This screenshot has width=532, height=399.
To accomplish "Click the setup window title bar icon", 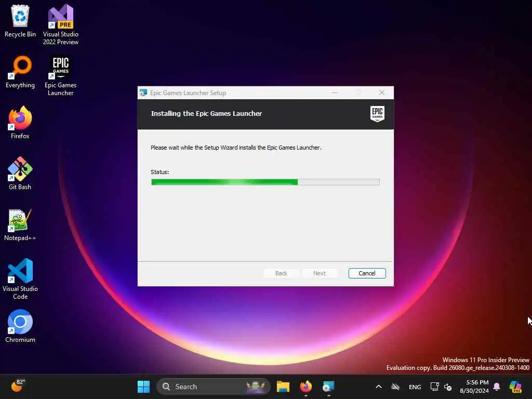I will (143, 92).
